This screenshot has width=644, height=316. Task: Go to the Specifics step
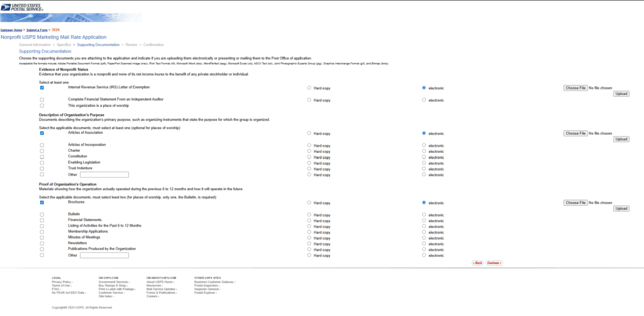pyautogui.click(x=64, y=45)
